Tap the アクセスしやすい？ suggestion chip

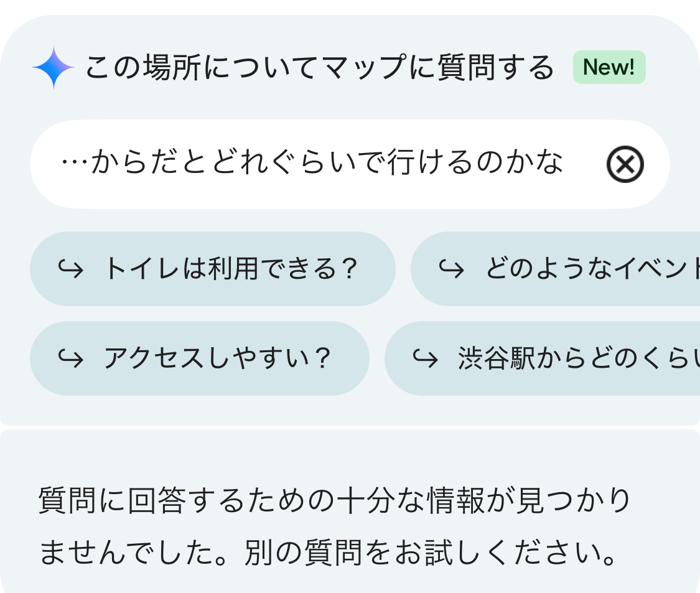pos(217,358)
